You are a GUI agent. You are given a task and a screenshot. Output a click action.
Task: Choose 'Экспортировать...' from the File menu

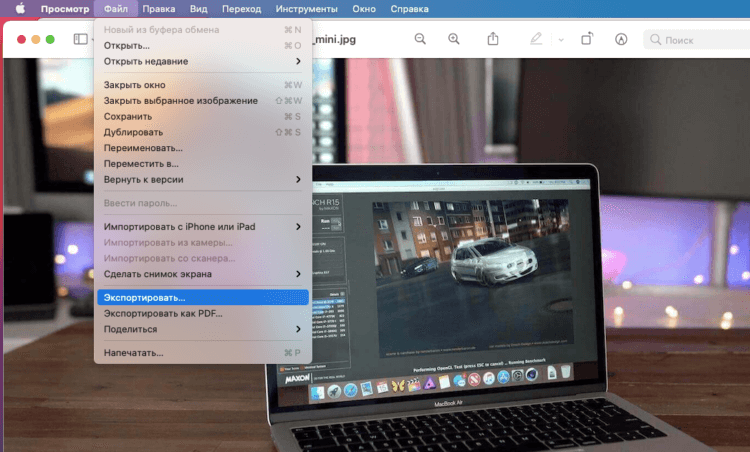point(202,297)
